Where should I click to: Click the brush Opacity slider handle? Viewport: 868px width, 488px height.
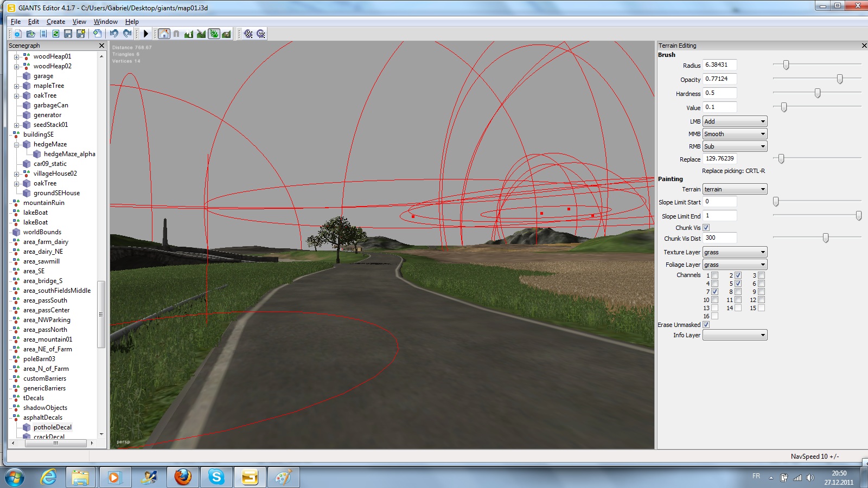coord(840,79)
